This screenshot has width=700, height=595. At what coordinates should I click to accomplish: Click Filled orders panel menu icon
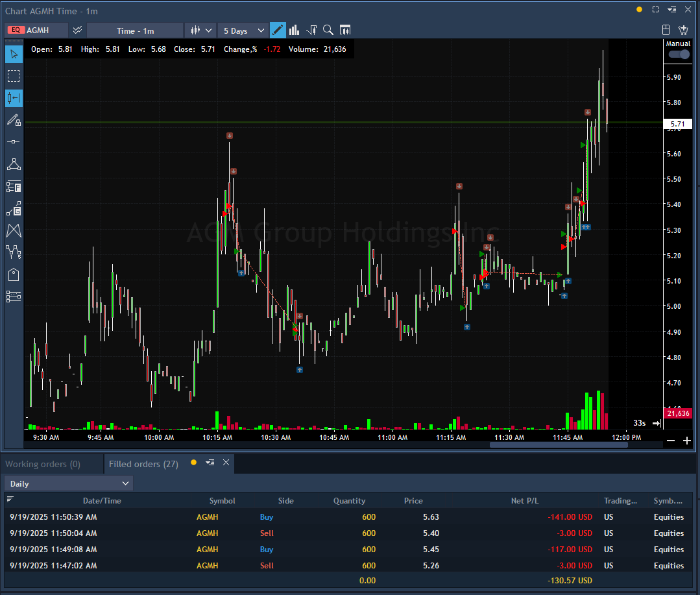tap(210, 463)
